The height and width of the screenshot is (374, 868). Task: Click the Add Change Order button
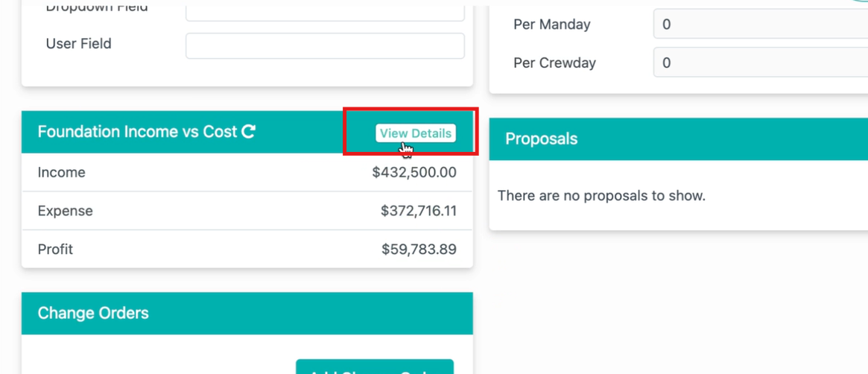[x=375, y=367]
